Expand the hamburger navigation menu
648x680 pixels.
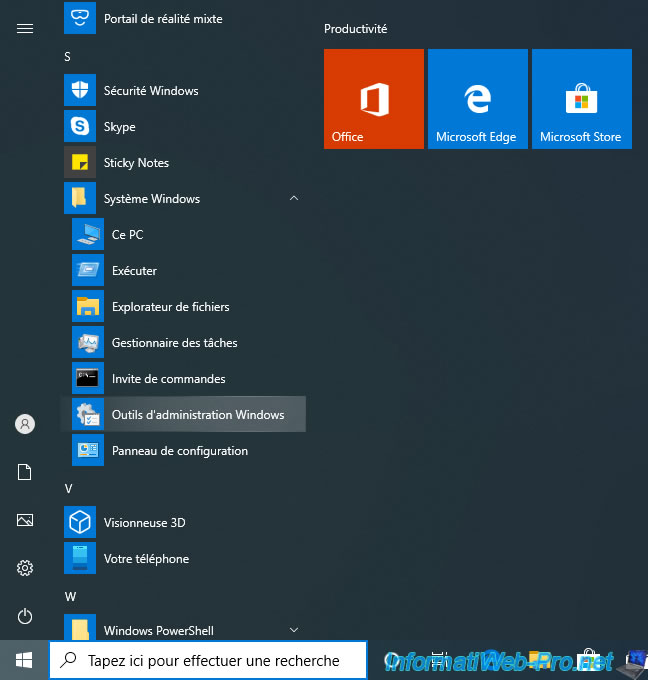tap(25, 29)
